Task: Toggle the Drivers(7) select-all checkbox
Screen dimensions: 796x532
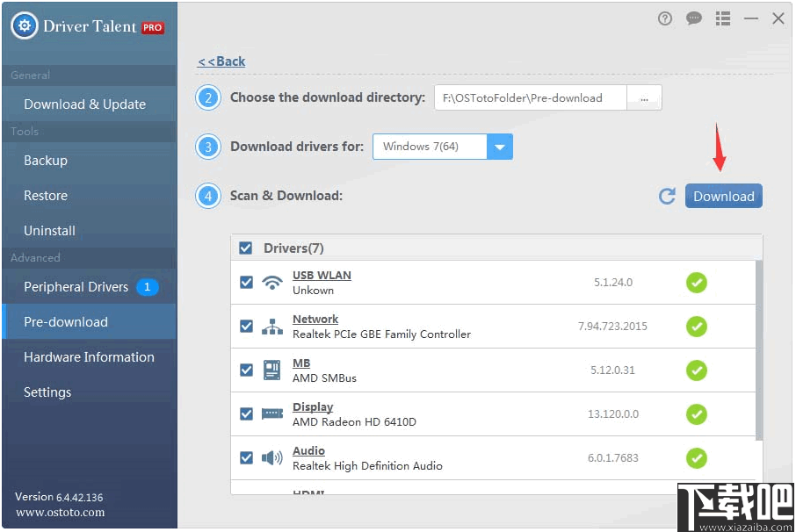Action: (x=246, y=248)
